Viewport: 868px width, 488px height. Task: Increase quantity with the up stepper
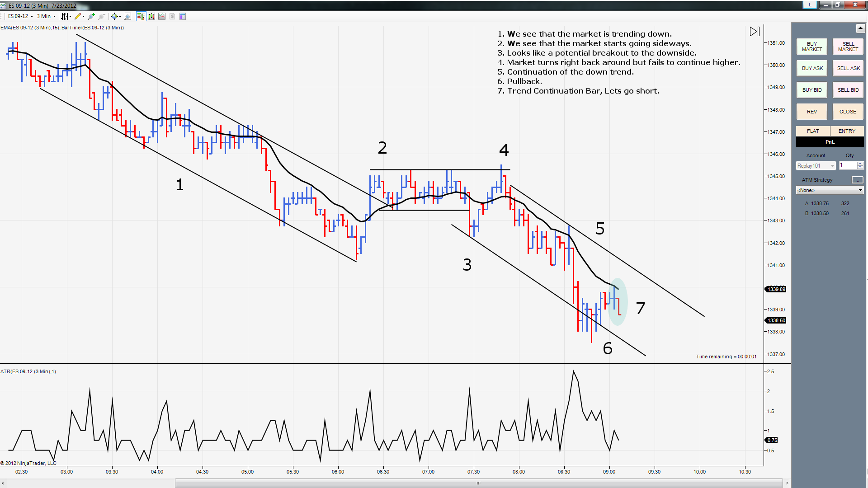coord(860,164)
